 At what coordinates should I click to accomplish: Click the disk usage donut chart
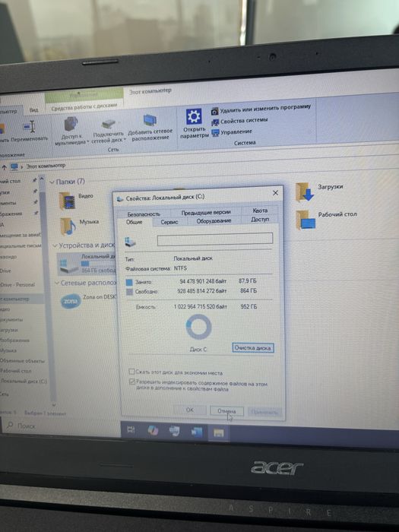(x=198, y=327)
